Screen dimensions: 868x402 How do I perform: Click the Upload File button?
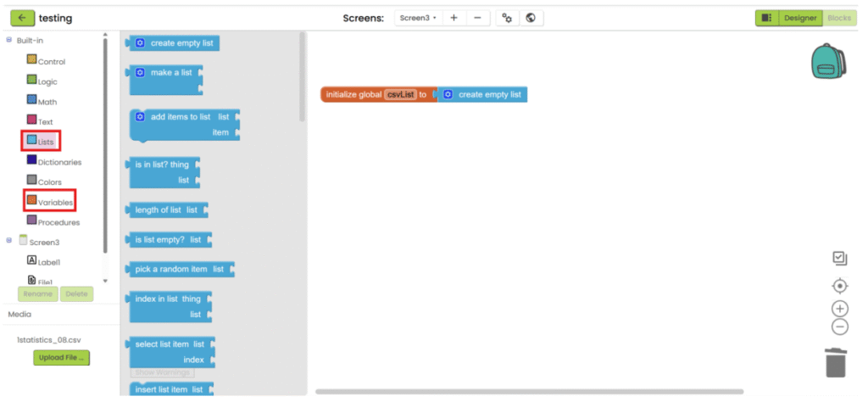pos(61,358)
